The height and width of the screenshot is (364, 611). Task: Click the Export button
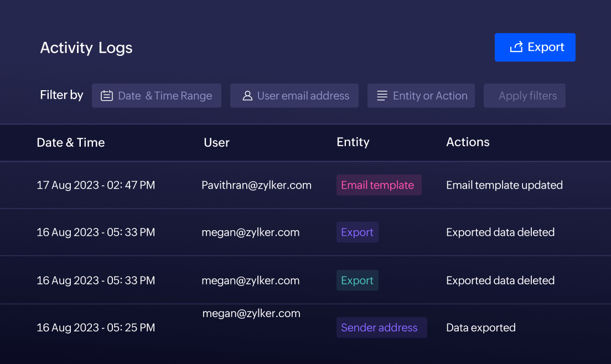point(535,47)
